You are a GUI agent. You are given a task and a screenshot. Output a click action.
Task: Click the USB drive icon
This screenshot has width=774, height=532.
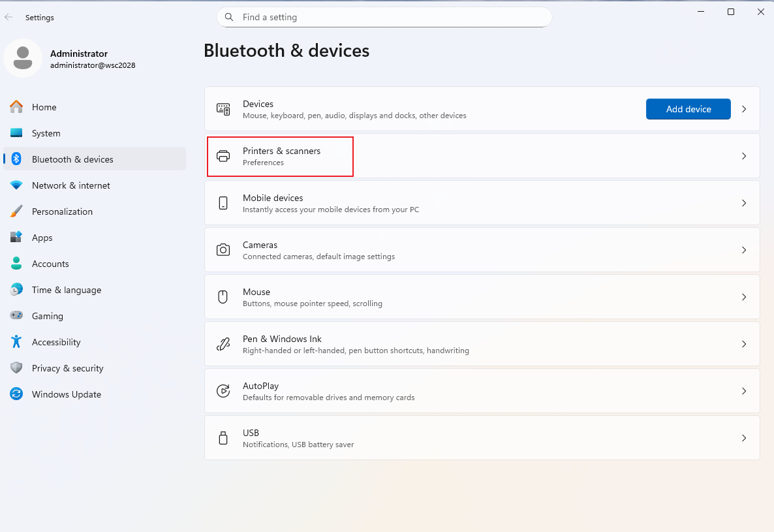[223, 438]
